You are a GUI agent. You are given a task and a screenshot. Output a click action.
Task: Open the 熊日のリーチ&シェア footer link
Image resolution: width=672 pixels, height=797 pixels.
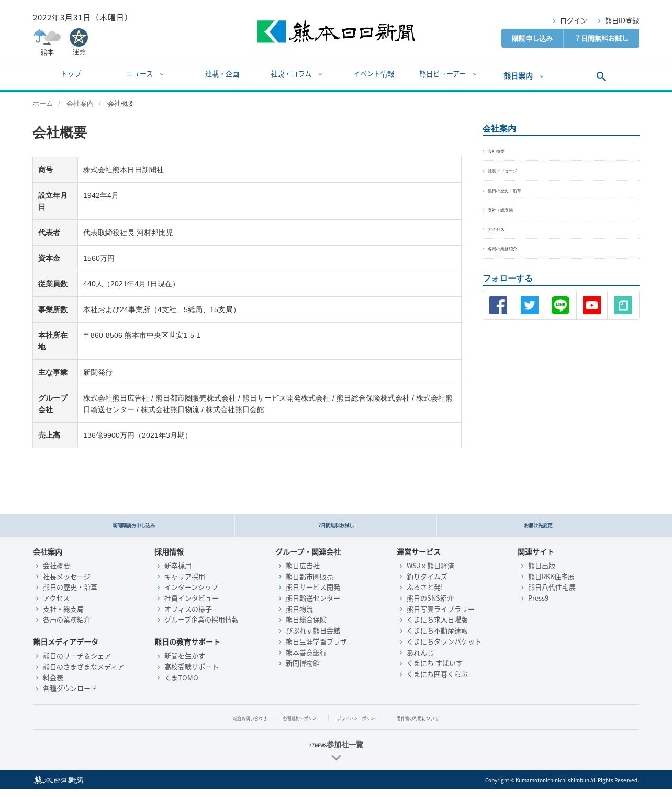click(x=77, y=656)
